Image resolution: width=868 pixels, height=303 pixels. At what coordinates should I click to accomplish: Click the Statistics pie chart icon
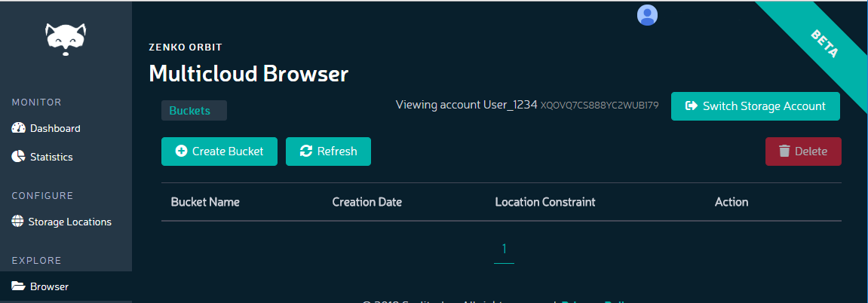click(x=18, y=157)
